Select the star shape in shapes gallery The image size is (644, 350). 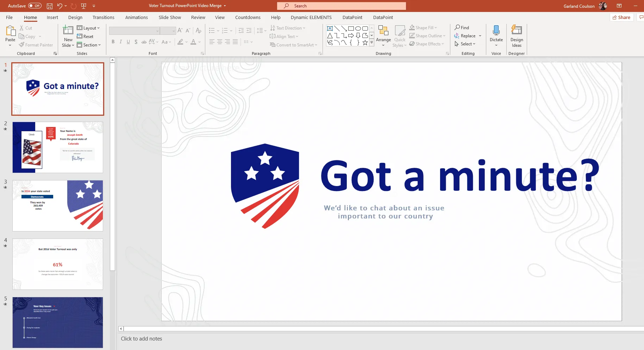point(365,43)
